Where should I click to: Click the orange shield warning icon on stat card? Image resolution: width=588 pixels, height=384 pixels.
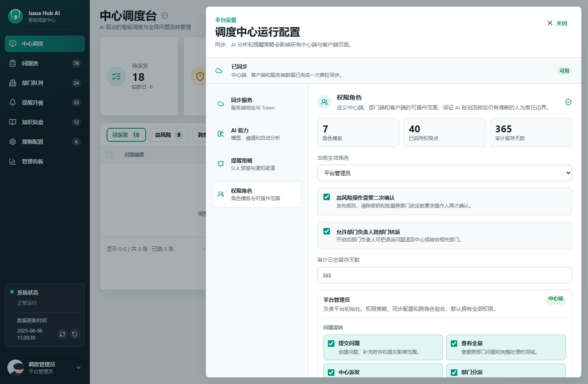pyautogui.click(x=200, y=76)
